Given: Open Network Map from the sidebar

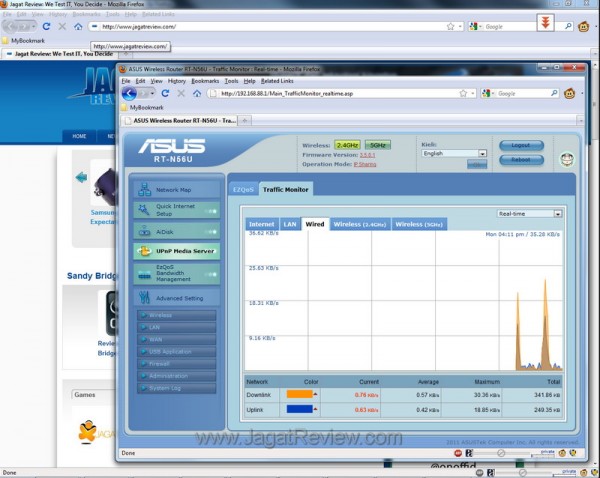Looking at the screenshot, I should 177,189.
